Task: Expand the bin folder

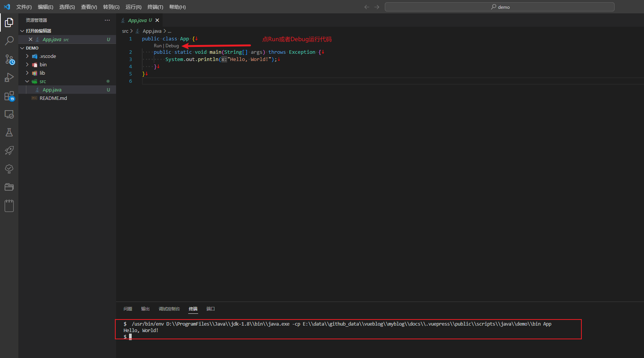Action: click(27, 64)
